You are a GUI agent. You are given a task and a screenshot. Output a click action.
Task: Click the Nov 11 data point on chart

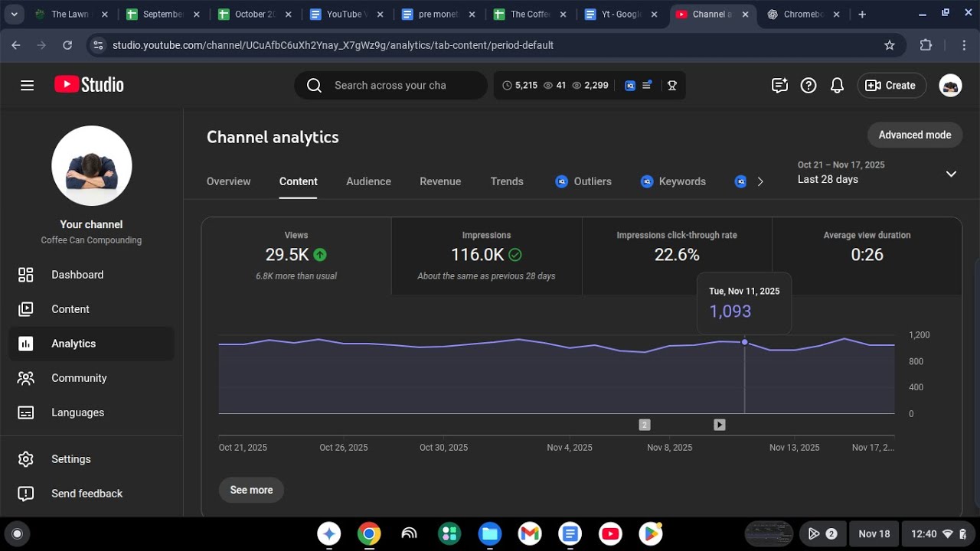click(745, 342)
